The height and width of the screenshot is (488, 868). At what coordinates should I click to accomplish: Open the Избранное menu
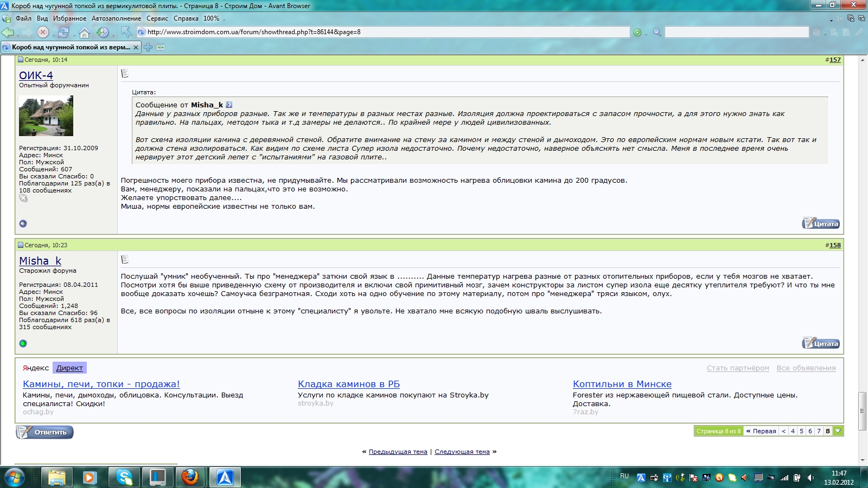click(69, 18)
